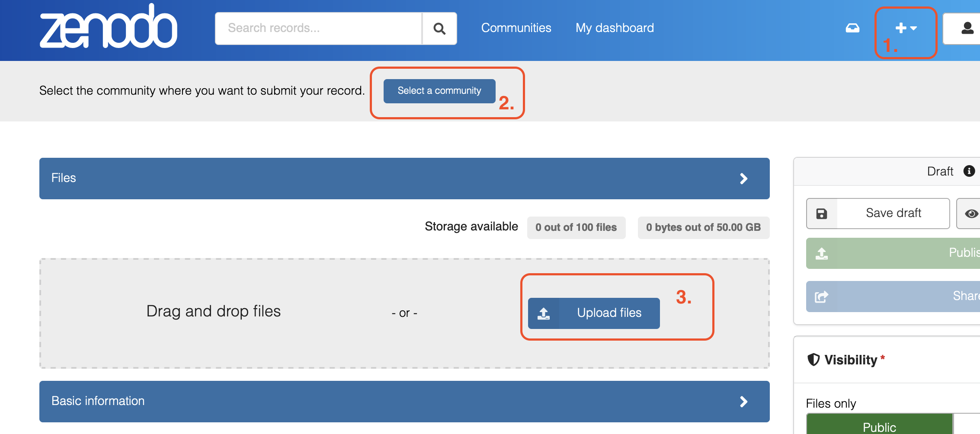Click the Draft info icon
The image size is (980, 434).
[x=969, y=171]
